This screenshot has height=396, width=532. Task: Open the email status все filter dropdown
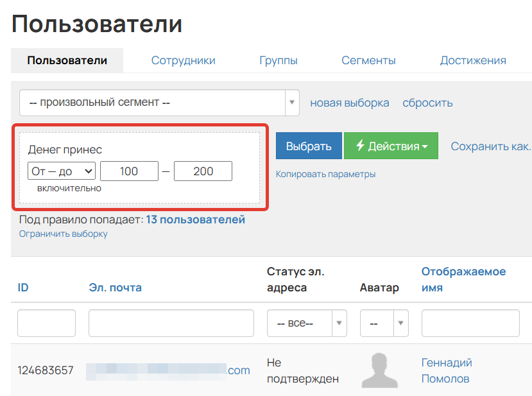click(x=306, y=323)
